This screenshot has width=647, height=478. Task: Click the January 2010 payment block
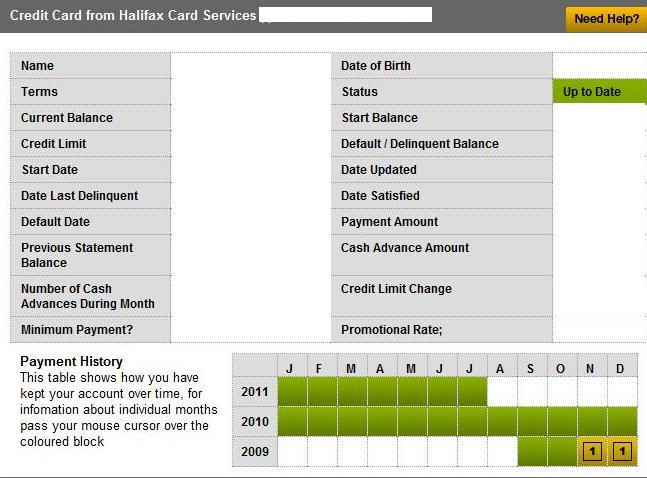pos(291,421)
